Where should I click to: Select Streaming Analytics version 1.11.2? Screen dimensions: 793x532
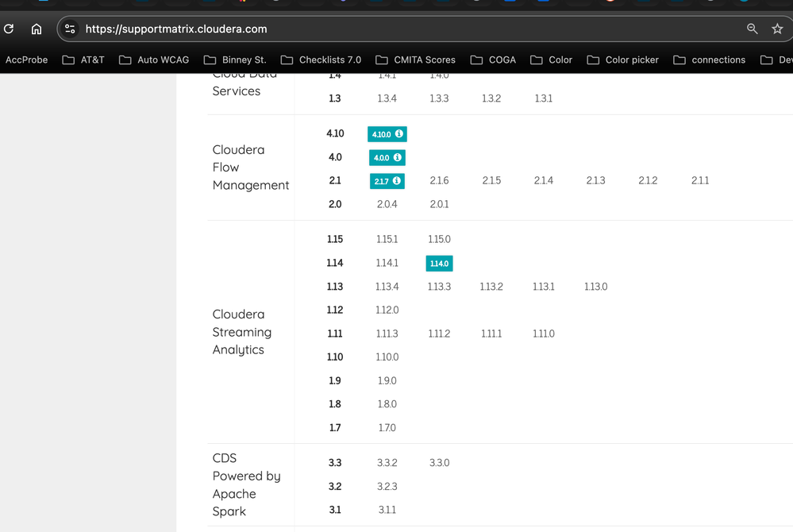439,333
